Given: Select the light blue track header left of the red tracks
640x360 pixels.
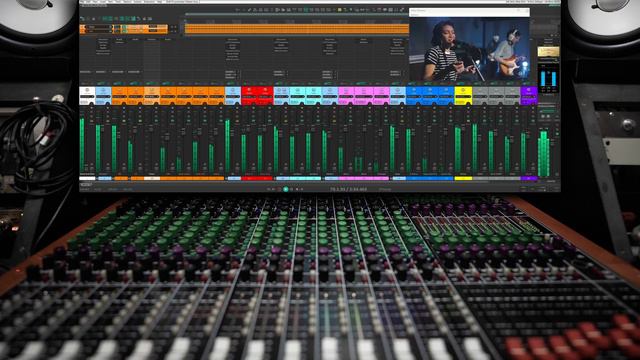Looking at the screenshot, I should tap(233, 96).
